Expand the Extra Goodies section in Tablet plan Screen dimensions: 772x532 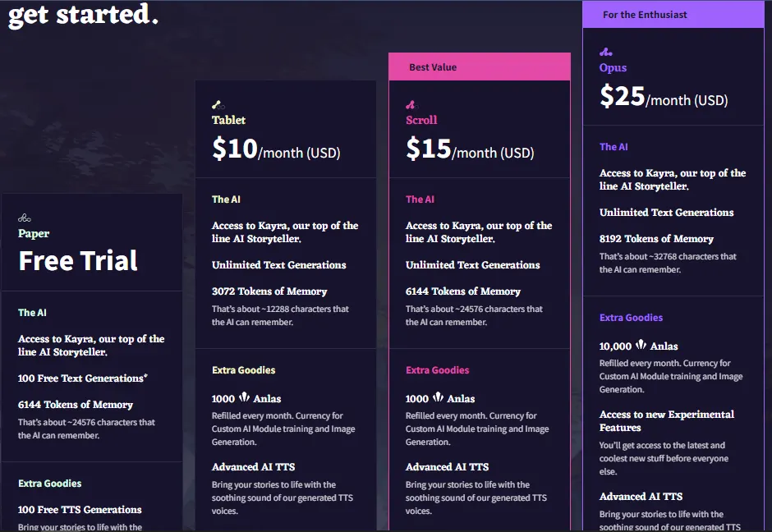pyautogui.click(x=243, y=370)
